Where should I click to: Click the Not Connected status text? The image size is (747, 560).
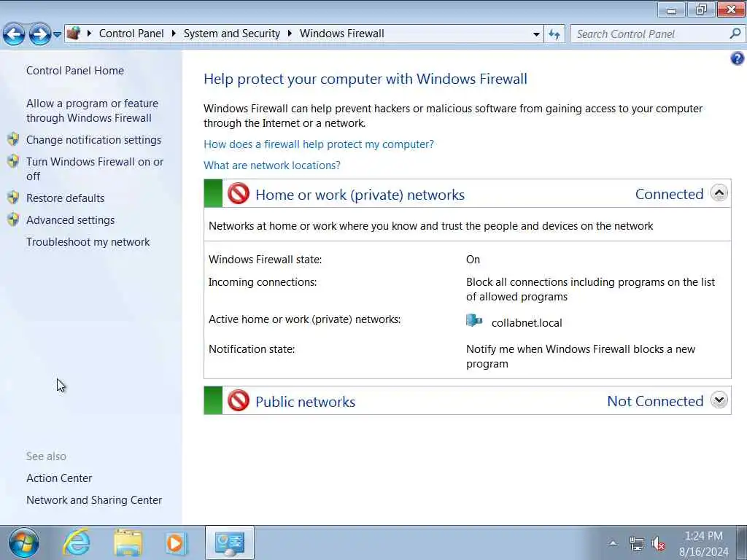pos(655,401)
